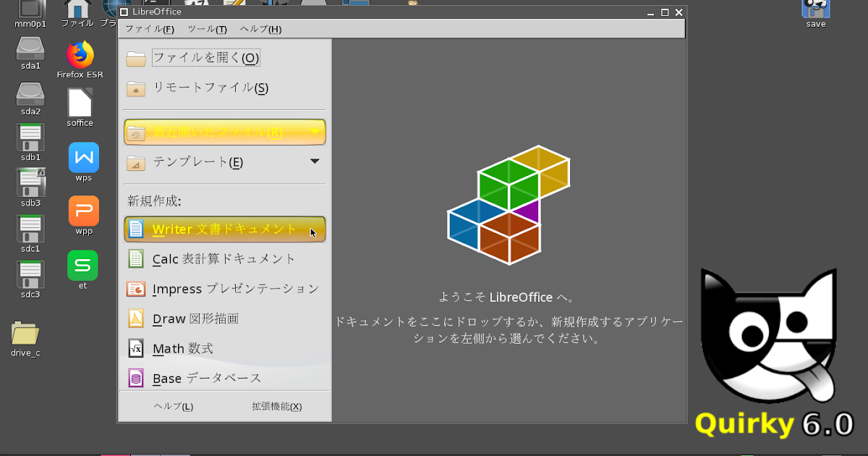Screen dimensions: 868x456
Task: Click the Draw drawing icon
Action: coord(135,318)
